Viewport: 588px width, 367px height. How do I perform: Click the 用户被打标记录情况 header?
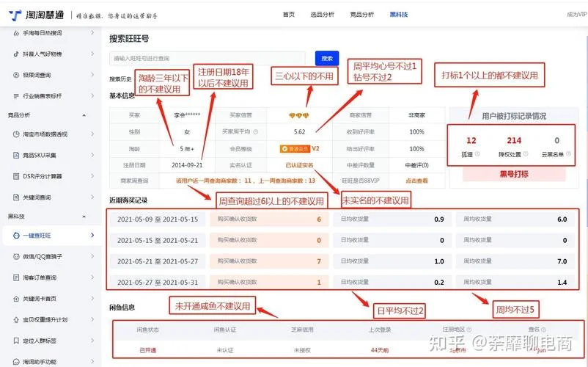point(514,116)
